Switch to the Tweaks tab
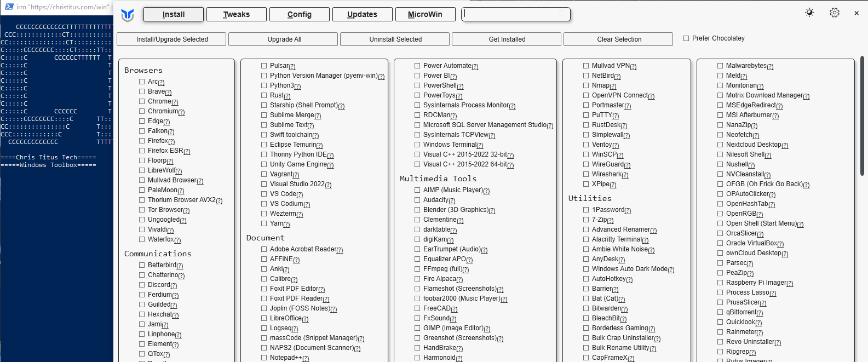This screenshot has height=362, width=868. [x=237, y=14]
